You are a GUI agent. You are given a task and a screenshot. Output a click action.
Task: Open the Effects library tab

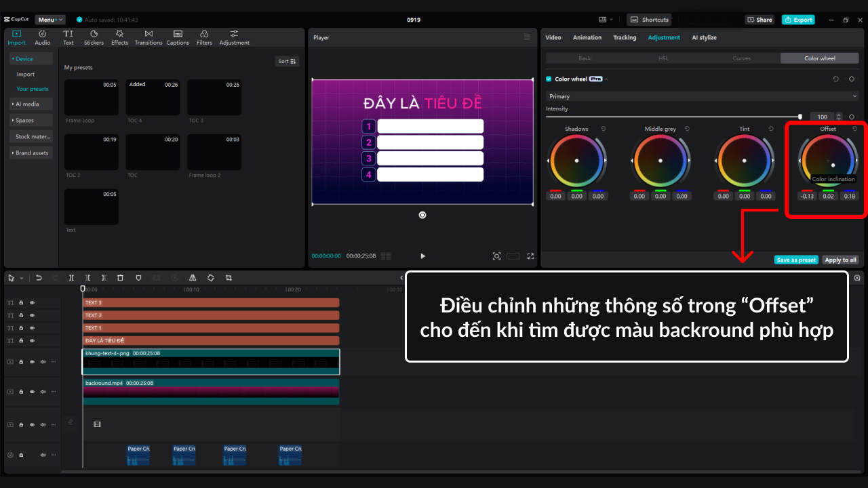119,37
